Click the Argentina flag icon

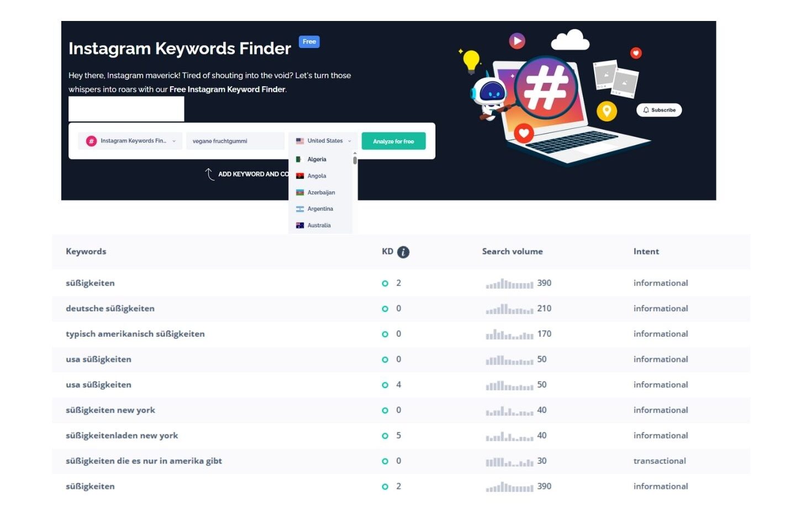(300, 209)
